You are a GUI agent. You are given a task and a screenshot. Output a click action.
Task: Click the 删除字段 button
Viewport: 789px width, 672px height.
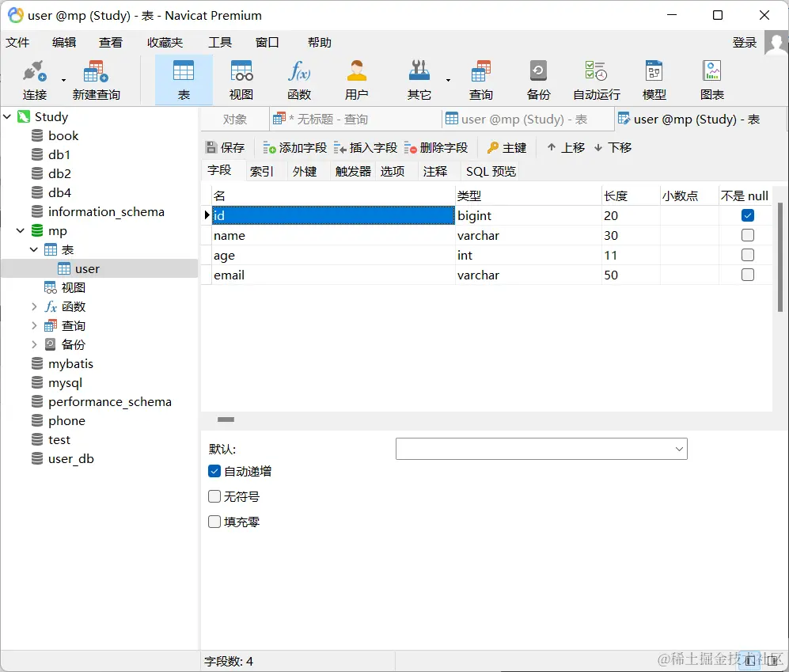pos(436,147)
